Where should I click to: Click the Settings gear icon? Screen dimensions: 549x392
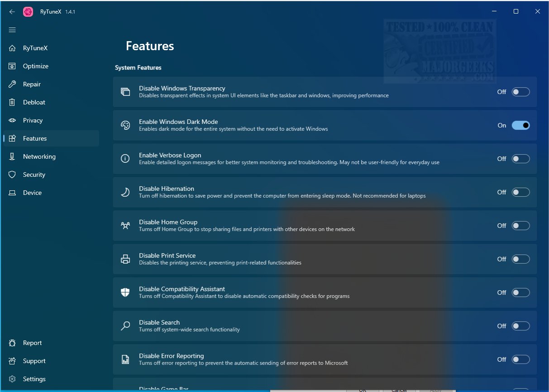click(13, 379)
